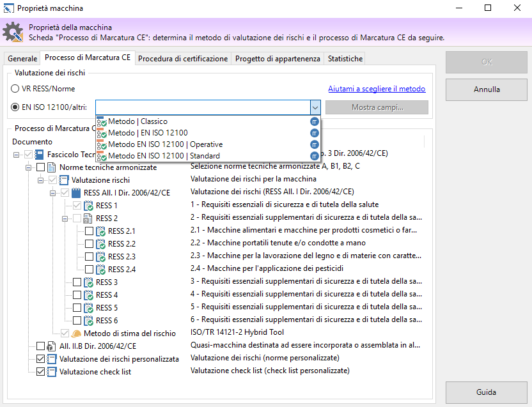
Task: Switch to the Procedura di certificazione tab
Action: 183,59
